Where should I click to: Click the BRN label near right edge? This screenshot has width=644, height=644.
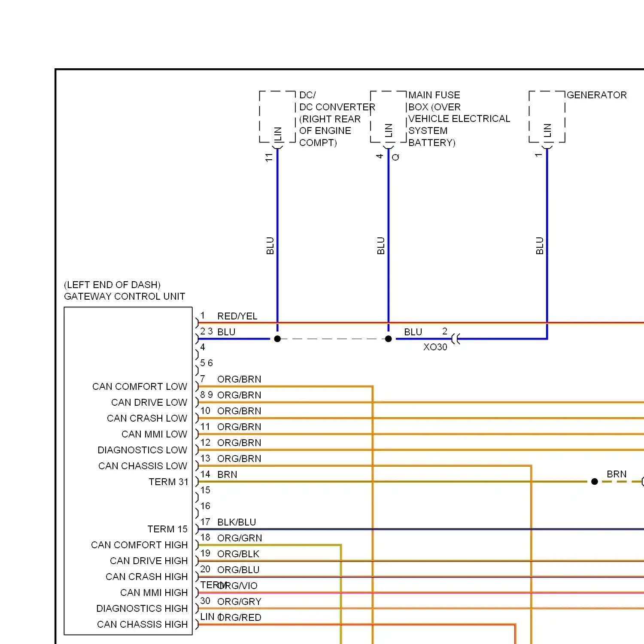617,474
